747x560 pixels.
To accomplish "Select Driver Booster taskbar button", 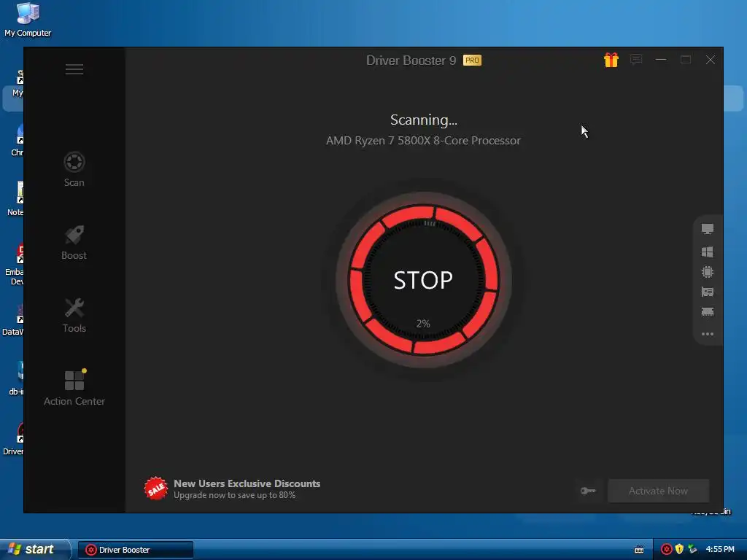I will click(136, 550).
